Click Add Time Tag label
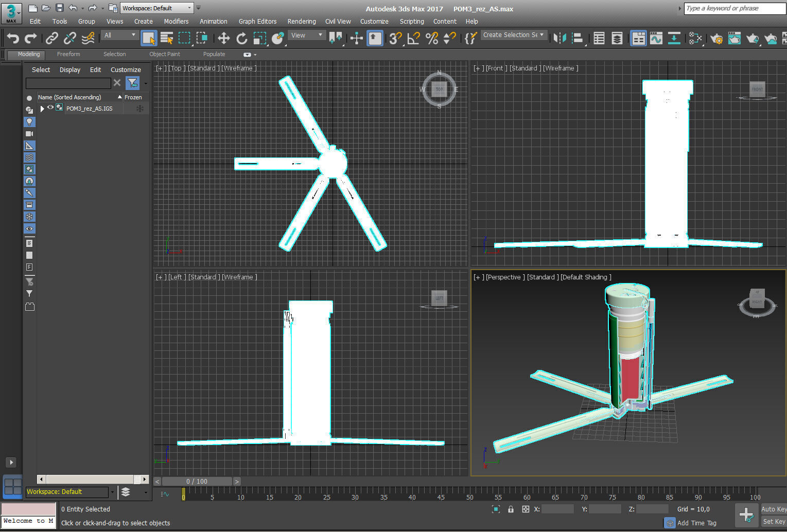 [x=697, y=523]
